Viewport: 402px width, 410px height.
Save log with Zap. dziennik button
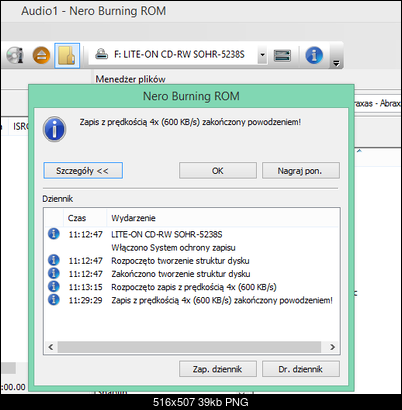click(218, 369)
